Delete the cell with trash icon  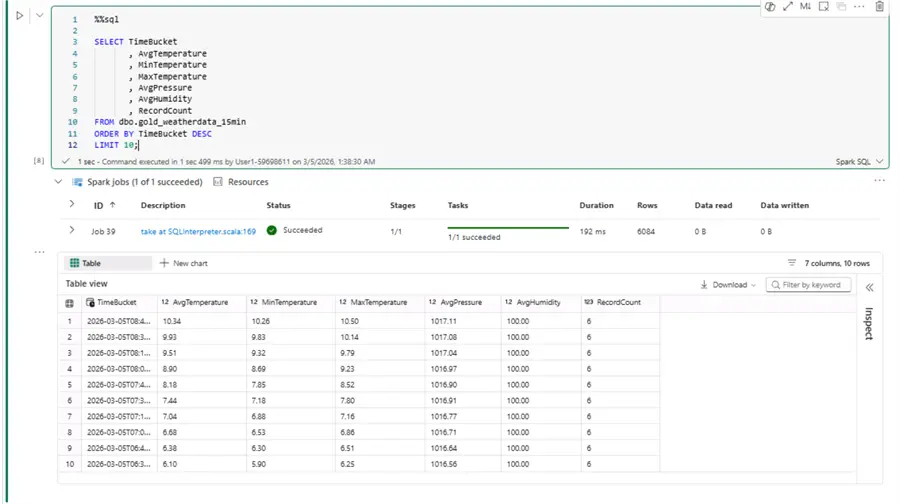[879, 6]
